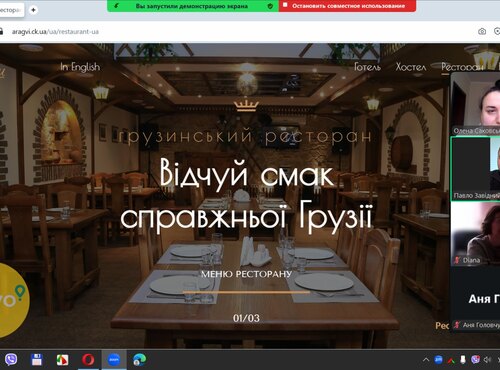Viewport: 500px width, 370px height.
Task: Click the Opera snapshot camera icon
Action: (x=482, y=32)
